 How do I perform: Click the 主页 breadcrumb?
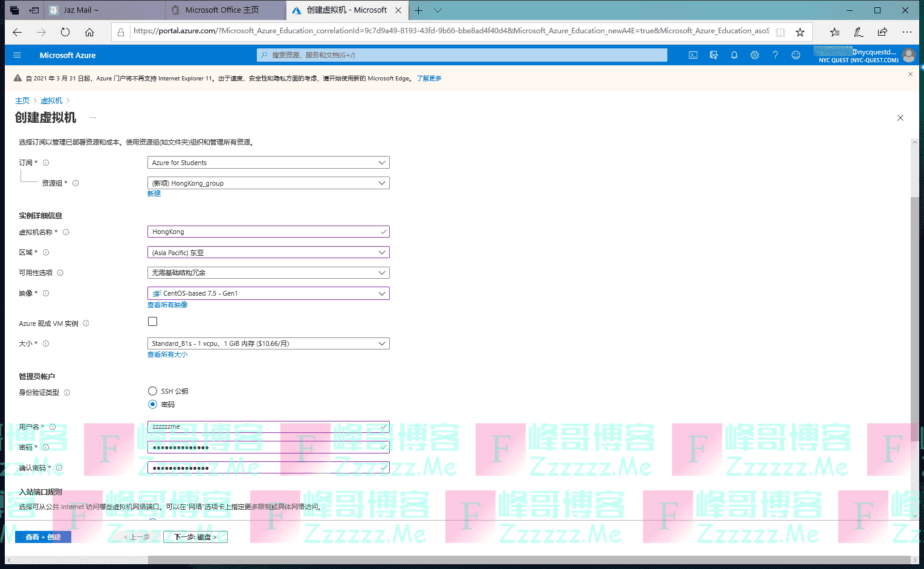click(22, 101)
